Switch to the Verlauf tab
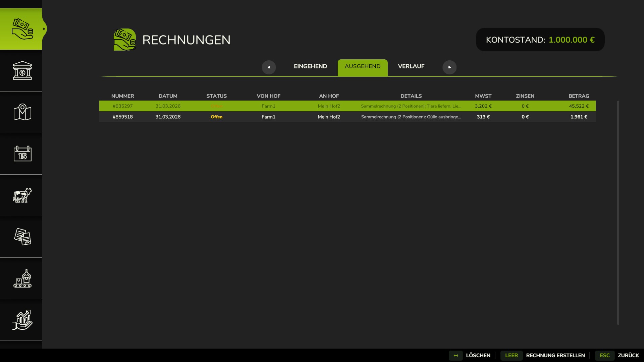The width and height of the screenshot is (644, 362). [x=411, y=66]
